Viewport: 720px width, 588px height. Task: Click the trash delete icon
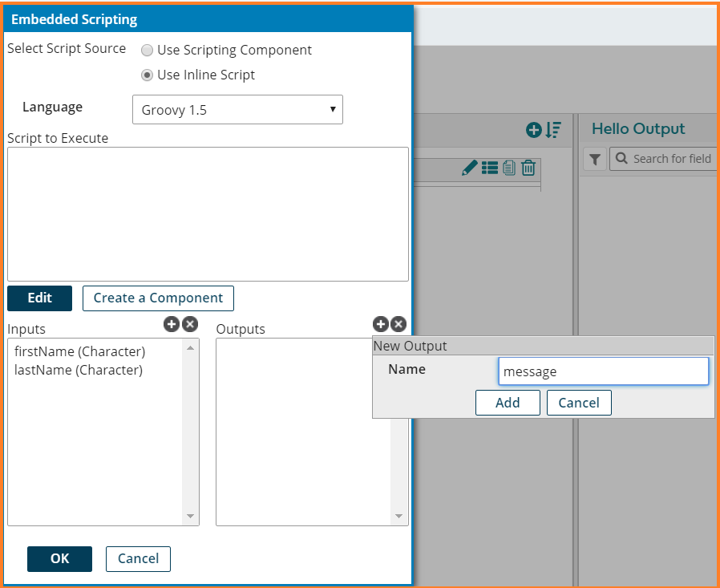coord(528,168)
